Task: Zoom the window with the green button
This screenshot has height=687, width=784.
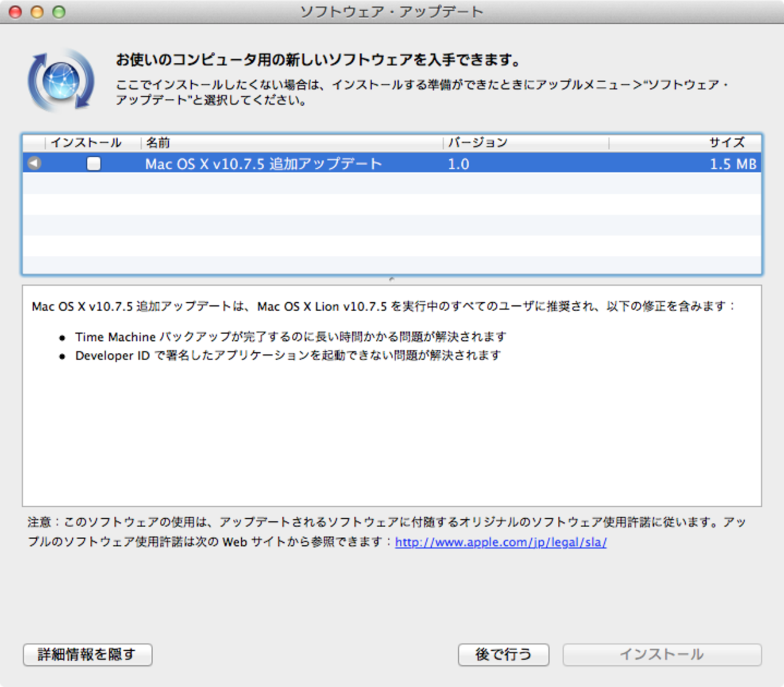Action: [x=59, y=11]
